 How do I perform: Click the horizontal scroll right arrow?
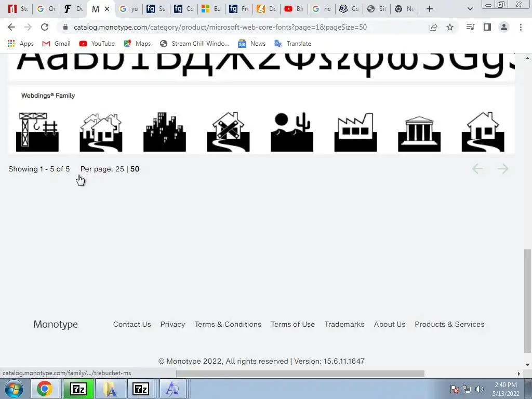point(518,374)
